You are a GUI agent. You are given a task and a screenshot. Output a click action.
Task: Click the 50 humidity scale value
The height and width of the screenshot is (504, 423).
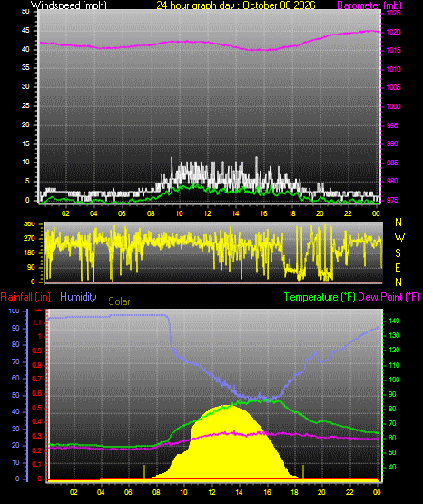[15, 395]
